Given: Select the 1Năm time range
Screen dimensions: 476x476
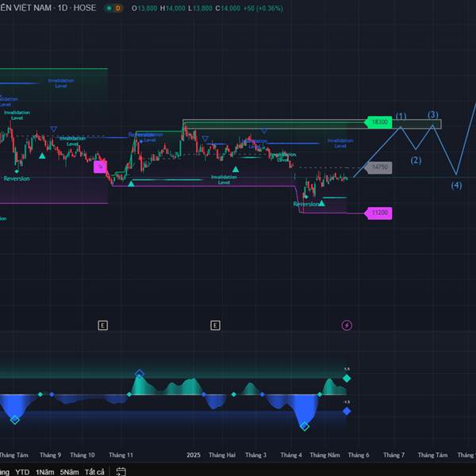Looking at the screenshot, I should pyautogui.click(x=45, y=472).
